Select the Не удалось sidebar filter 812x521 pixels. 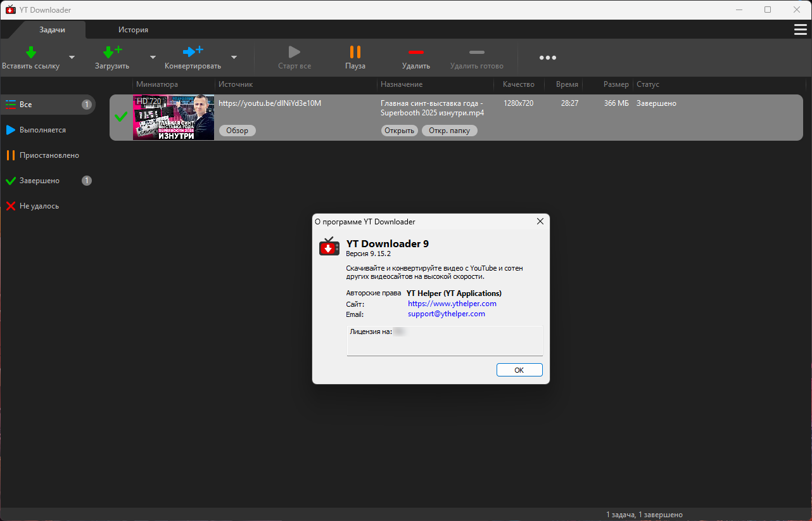(x=48, y=206)
